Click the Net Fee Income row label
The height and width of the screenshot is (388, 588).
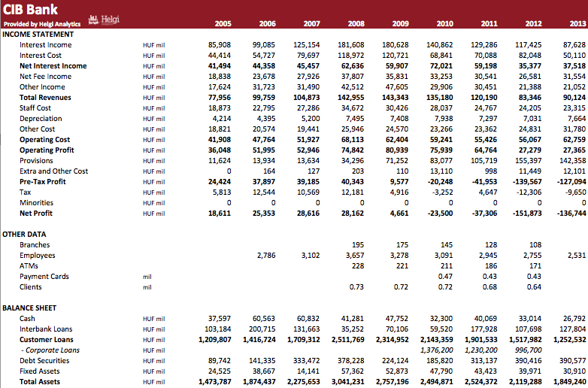tap(45, 77)
